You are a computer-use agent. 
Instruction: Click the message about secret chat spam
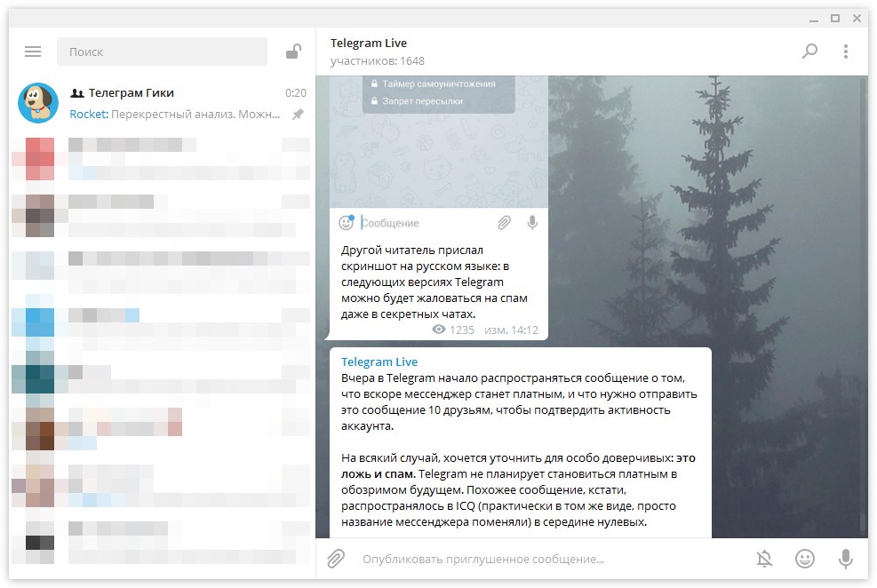(435, 282)
